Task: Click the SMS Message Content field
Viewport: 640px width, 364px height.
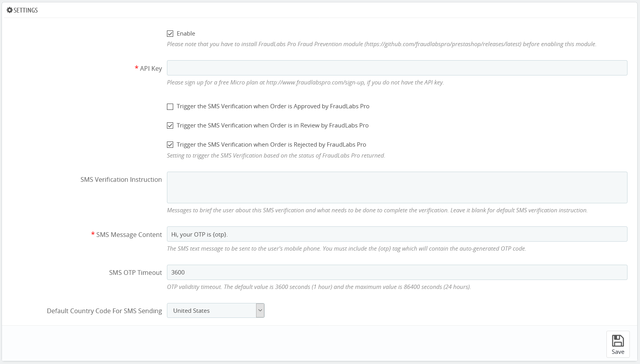Action: click(x=397, y=234)
